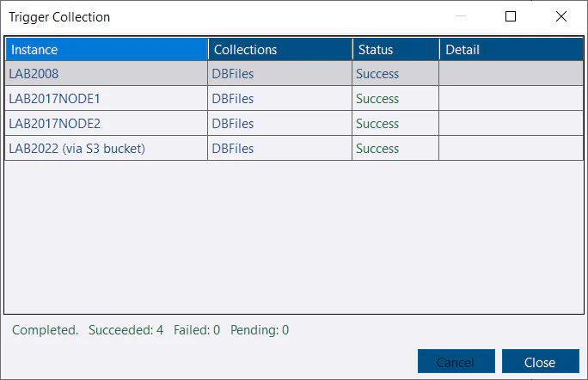This screenshot has height=380, width=588.
Task: Click the Detail column header
Action: click(511, 50)
